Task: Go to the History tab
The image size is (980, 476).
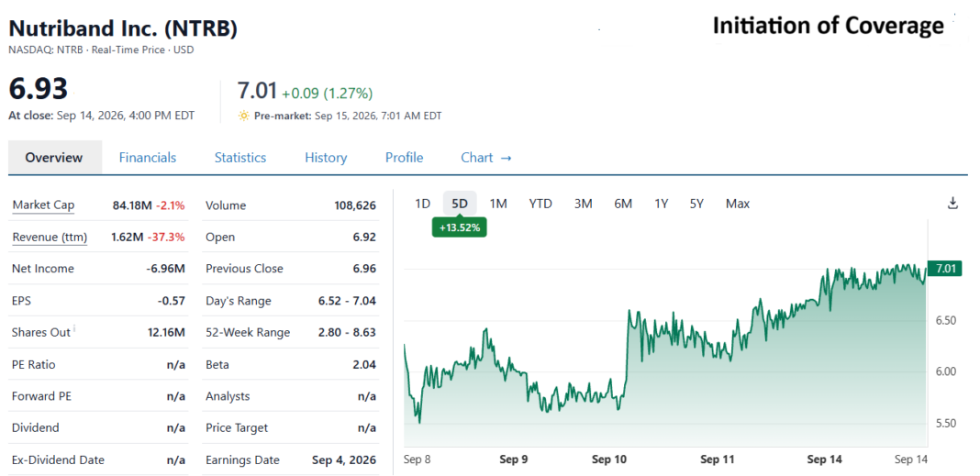Action: pos(326,158)
